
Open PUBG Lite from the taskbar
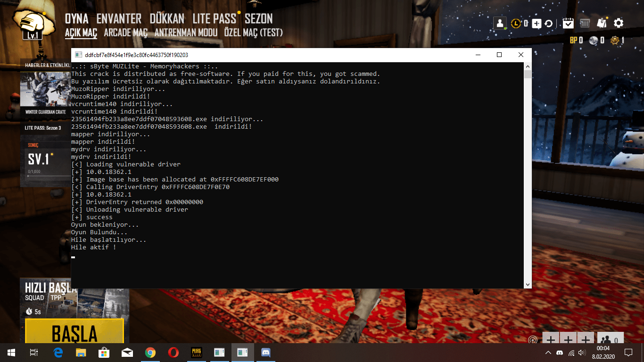point(196,352)
